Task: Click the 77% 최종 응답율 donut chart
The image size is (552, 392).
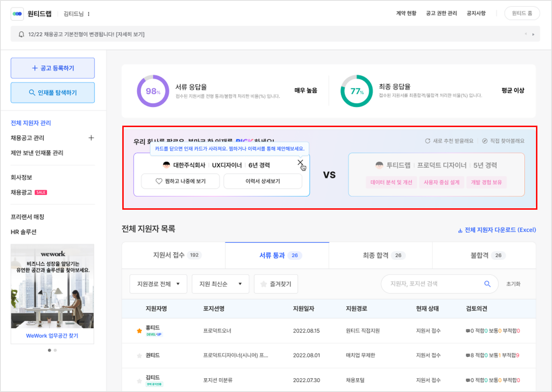Action: (356, 91)
